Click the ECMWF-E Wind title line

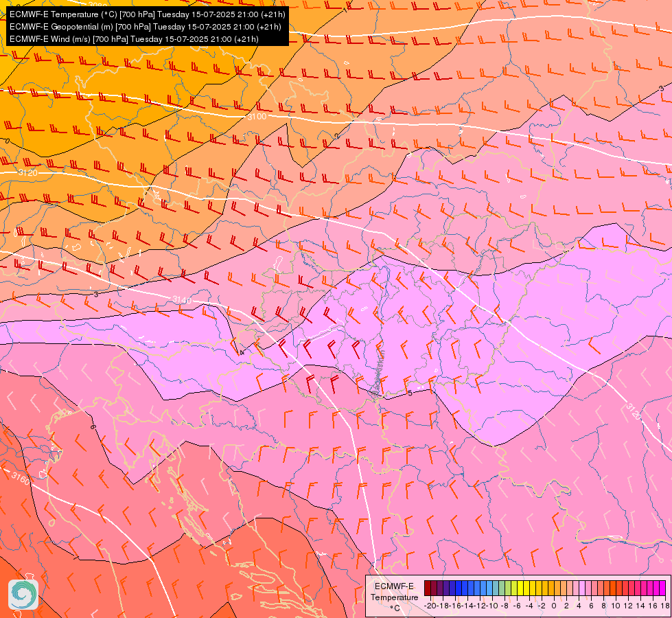134,39
